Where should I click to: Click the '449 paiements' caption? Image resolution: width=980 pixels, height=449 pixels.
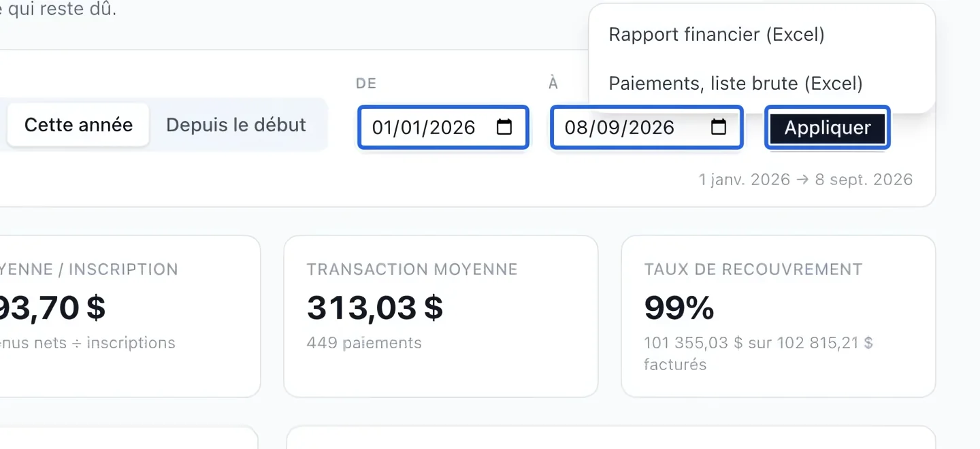click(x=364, y=343)
